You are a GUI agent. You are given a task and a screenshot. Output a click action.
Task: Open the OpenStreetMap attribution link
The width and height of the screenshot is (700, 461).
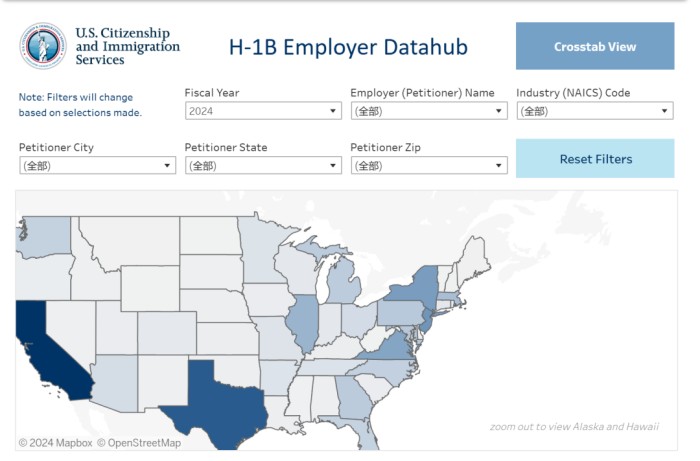[144, 442]
